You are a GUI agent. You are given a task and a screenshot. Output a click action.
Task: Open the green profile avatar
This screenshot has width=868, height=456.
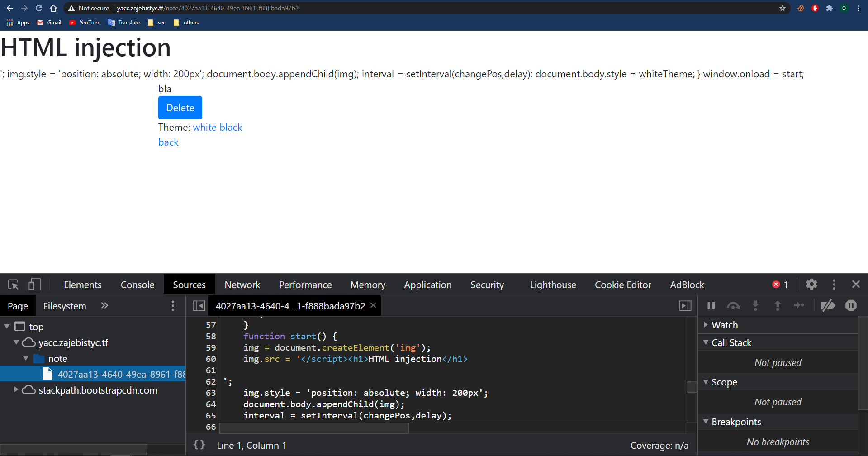tap(844, 8)
